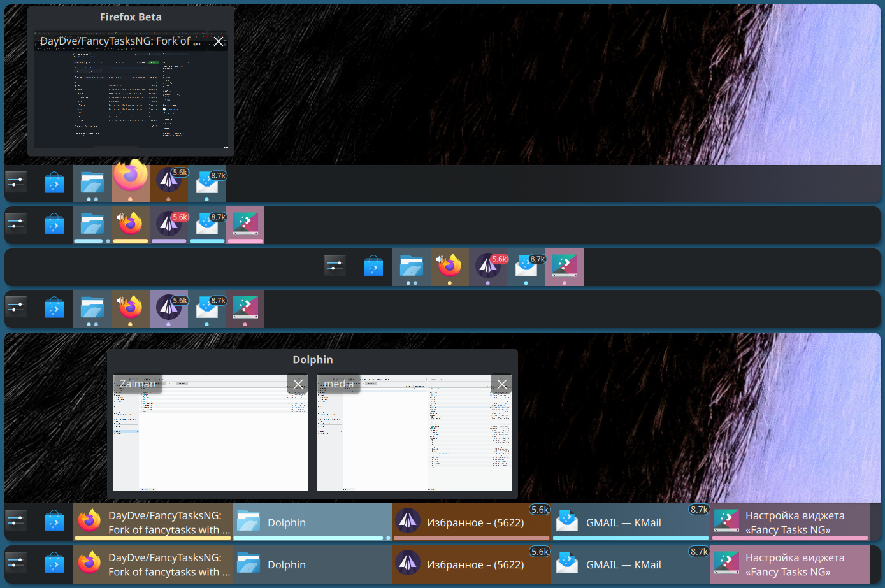
Task: Switch to Настройка виджета task in bottom taskbar
Action: (x=790, y=564)
